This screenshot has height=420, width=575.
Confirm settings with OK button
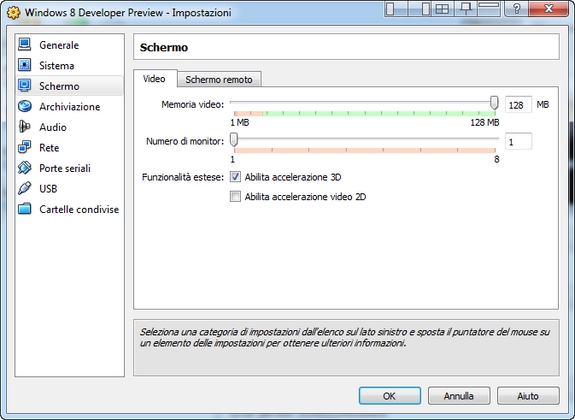coord(389,396)
